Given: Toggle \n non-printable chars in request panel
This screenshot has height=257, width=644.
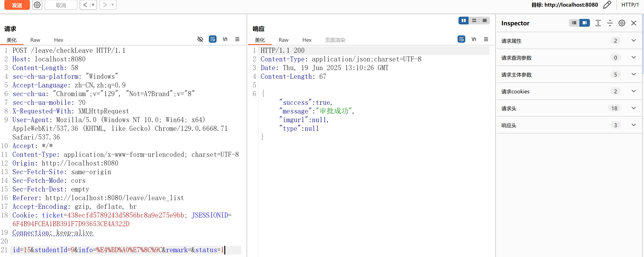Looking at the screenshot, I should pos(225,39).
